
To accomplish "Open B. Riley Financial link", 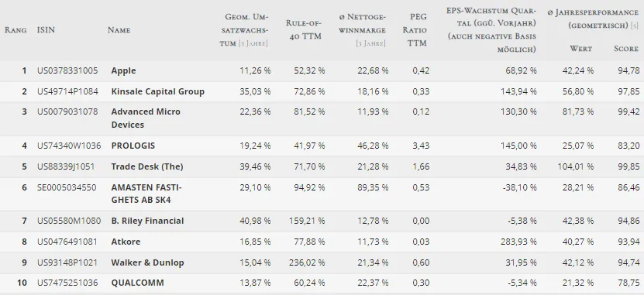I will point(147,221).
